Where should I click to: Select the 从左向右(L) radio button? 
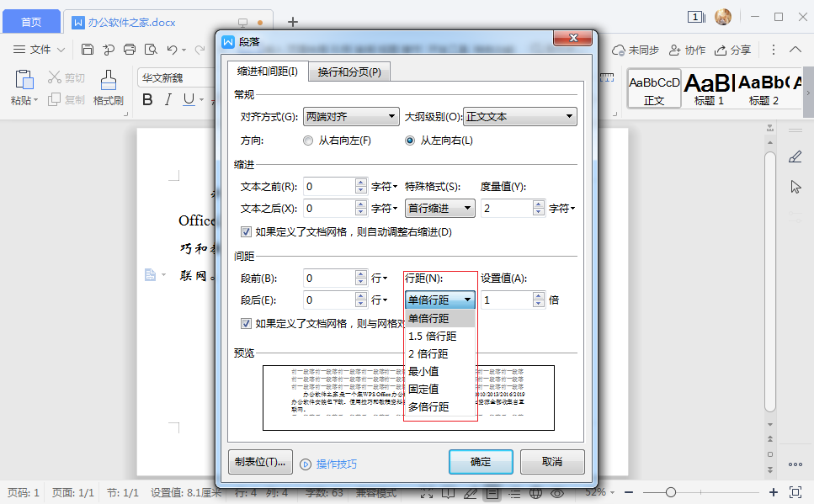(410, 141)
